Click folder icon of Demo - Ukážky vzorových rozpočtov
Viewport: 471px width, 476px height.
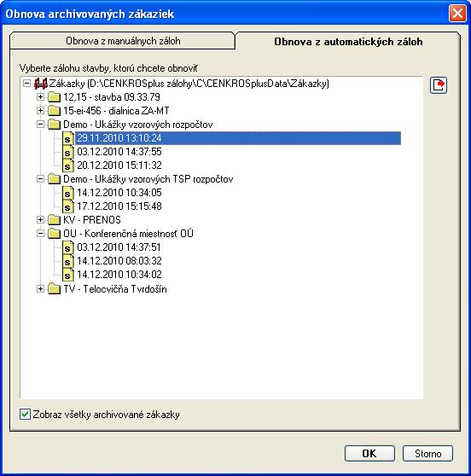point(55,125)
